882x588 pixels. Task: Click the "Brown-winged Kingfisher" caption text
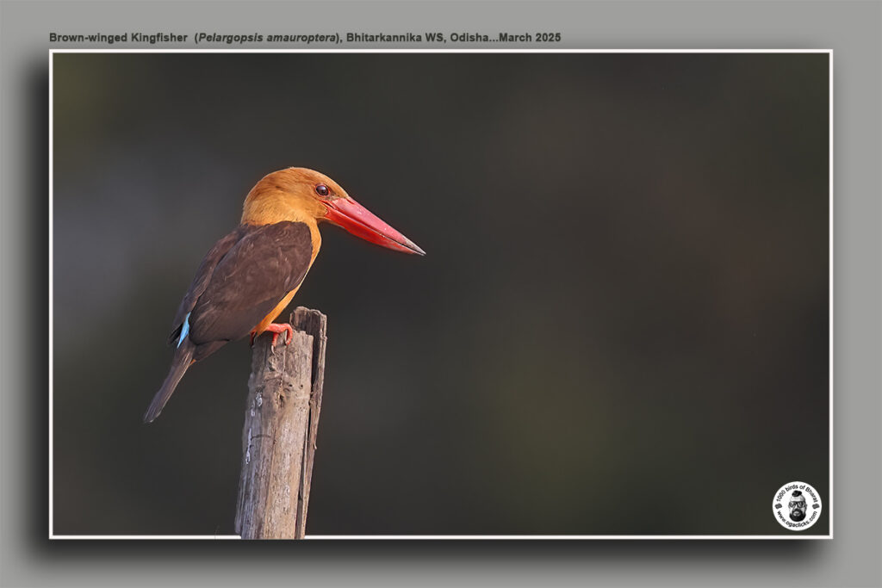pyautogui.click(x=118, y=38)
